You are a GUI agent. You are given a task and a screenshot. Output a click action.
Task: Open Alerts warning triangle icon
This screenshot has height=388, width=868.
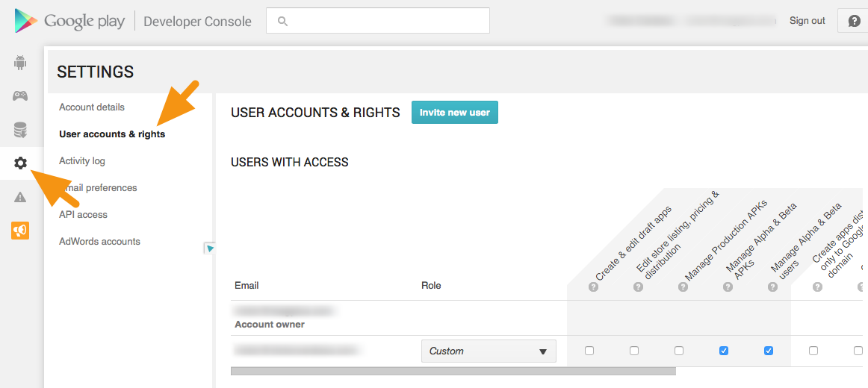20,197
